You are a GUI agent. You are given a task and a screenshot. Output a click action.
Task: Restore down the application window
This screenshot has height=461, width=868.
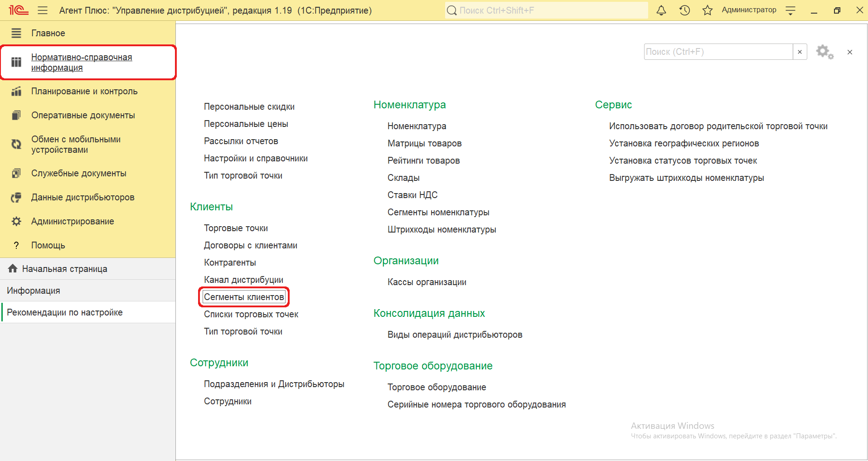[837, 10]
